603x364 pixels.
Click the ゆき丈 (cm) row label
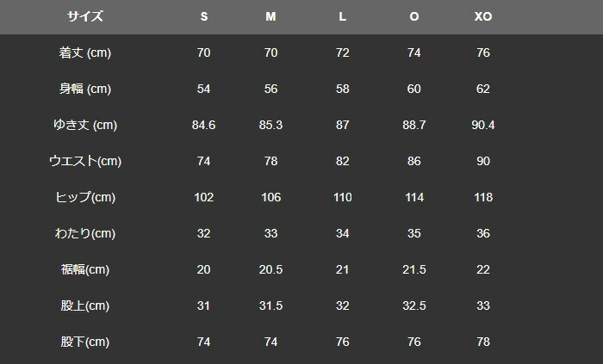click(x=85, y=125)
